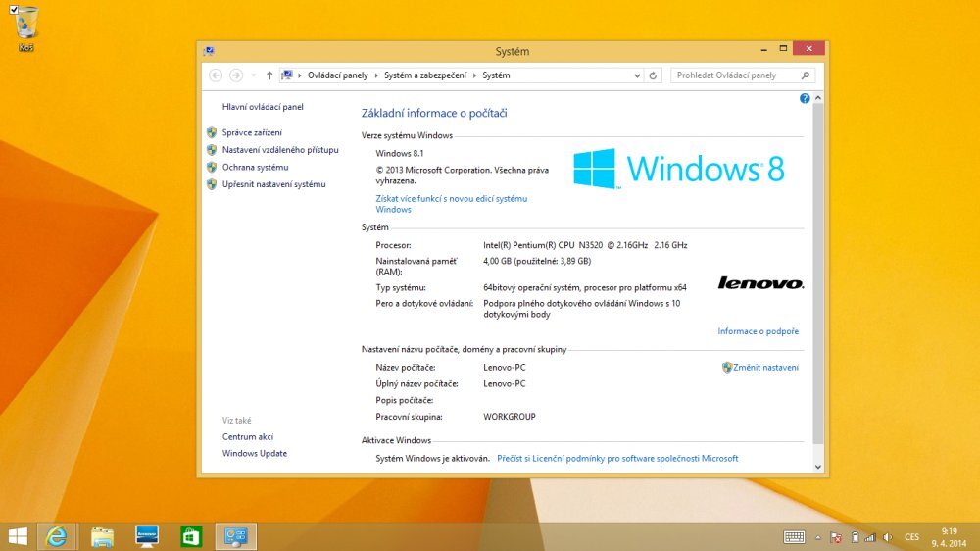Show hidden tray icons arrow
Screen dimensions: 980x551
coord(818,537)
